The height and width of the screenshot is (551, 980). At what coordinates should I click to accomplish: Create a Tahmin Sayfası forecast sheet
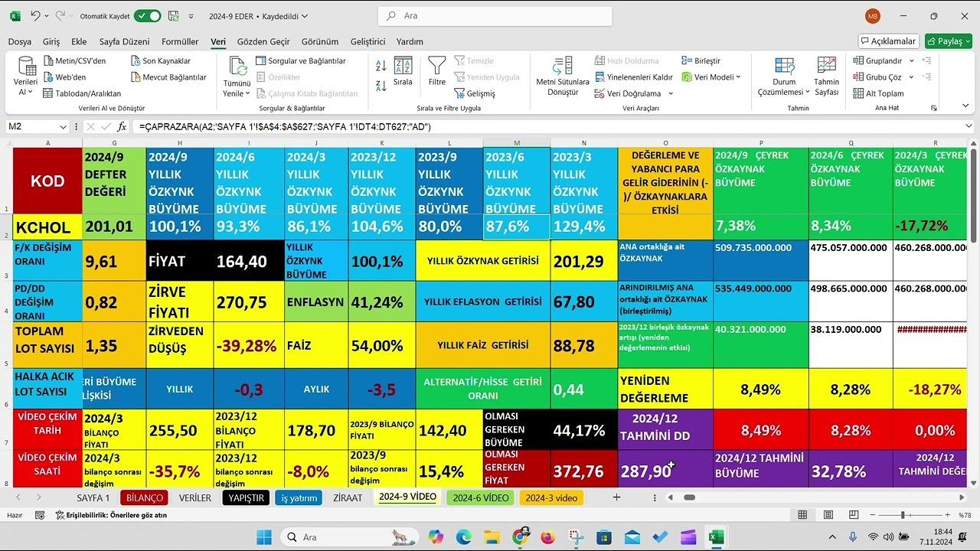(x=826, y=76)
